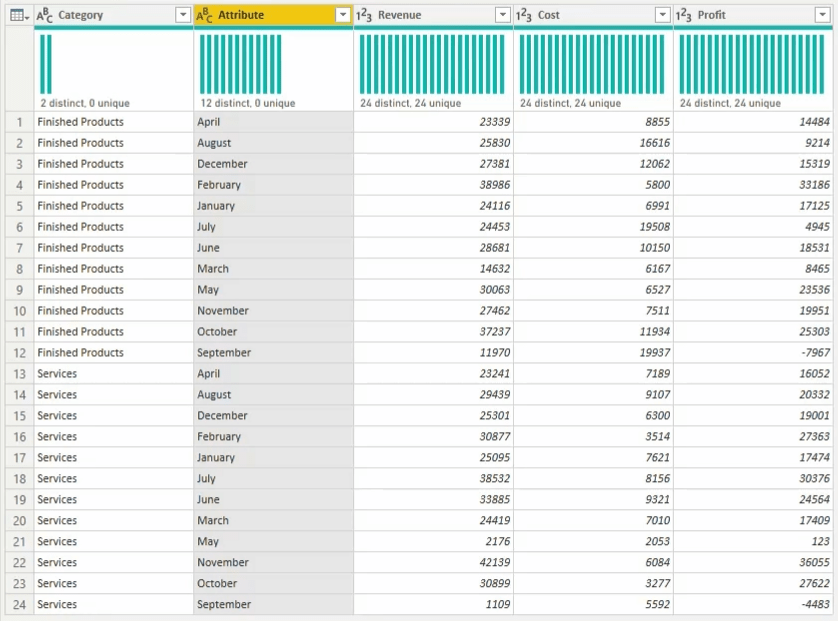Show filter options for the Profit column

coord(823,15)
